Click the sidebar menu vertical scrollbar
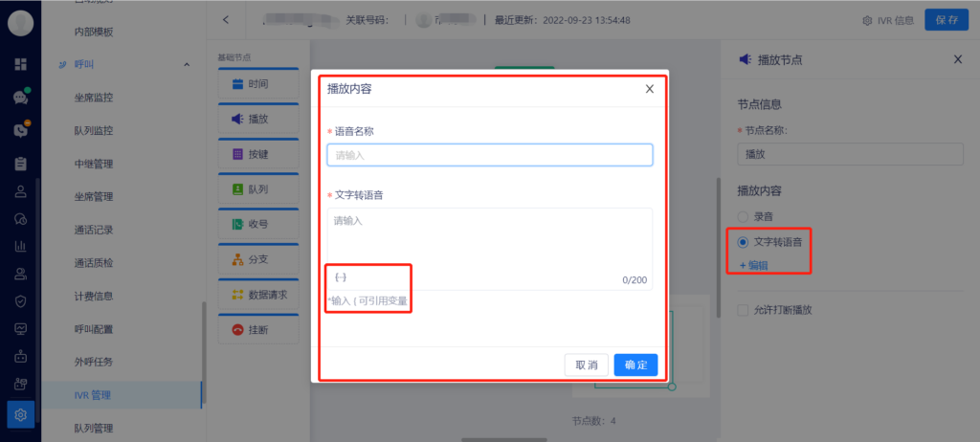Viewport: 980px width, 442px height. tap(203, 353)
